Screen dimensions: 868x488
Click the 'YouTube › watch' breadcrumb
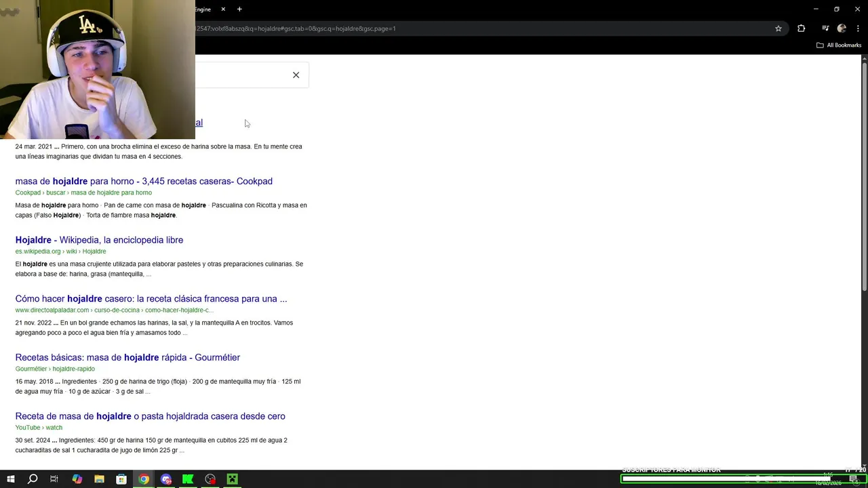pyautogui.click(x=39, y=428)
